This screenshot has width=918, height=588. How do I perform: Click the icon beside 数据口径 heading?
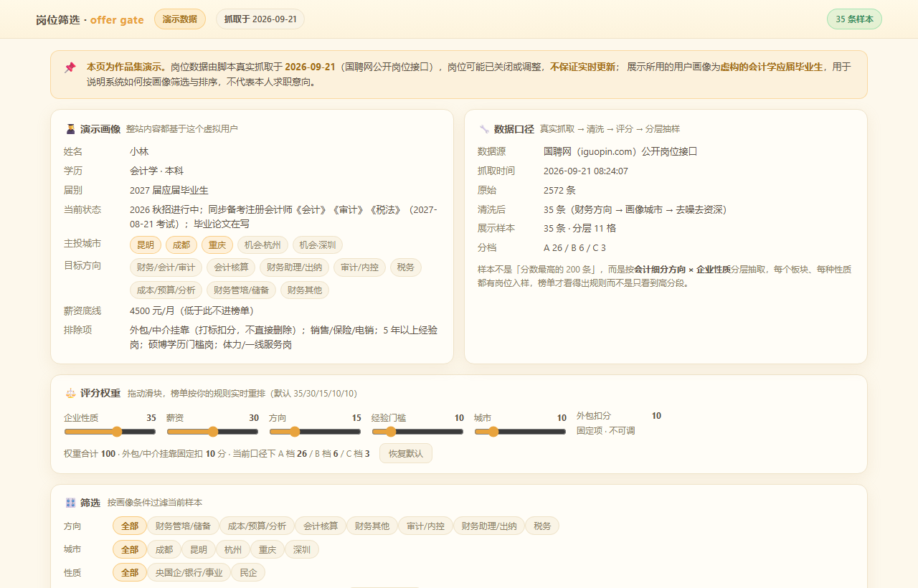click(x=484, y=129)
